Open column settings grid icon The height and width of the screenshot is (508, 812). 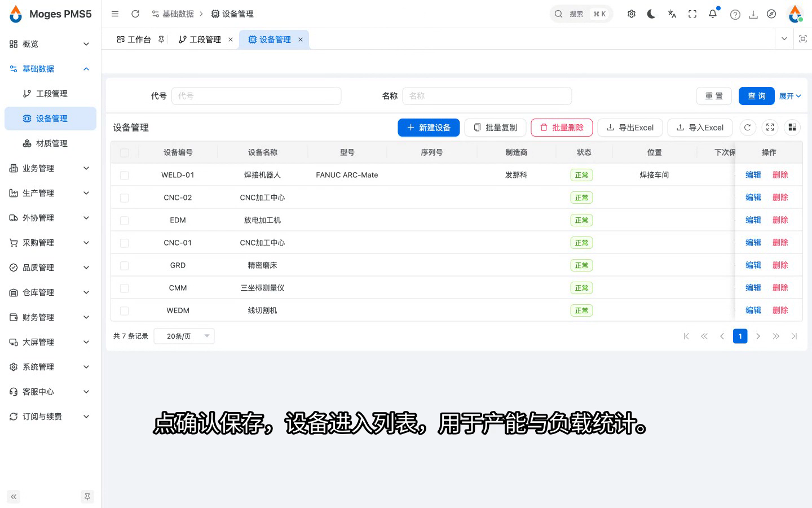click(792, 128)
